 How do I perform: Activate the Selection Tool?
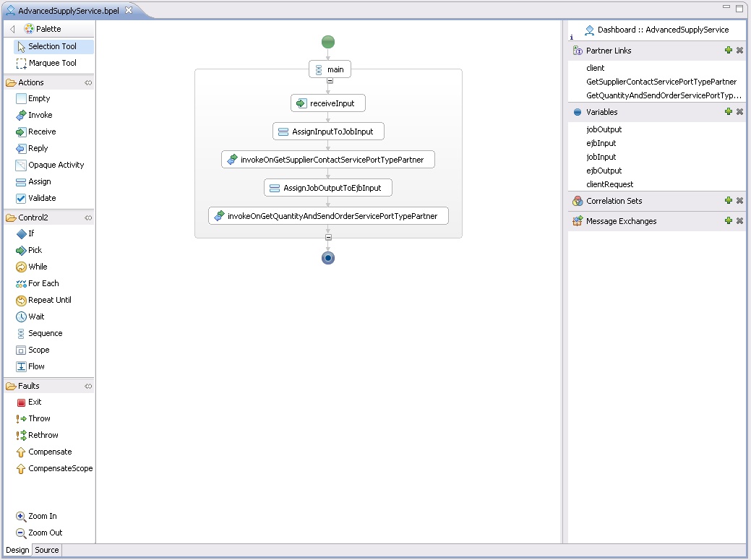(x=52, y=46)
